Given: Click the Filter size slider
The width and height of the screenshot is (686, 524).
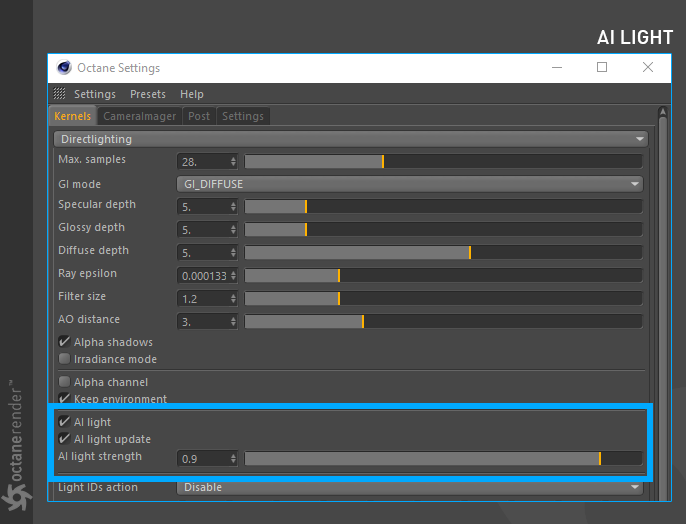Looking at the screenshot, I should [443, 298].
